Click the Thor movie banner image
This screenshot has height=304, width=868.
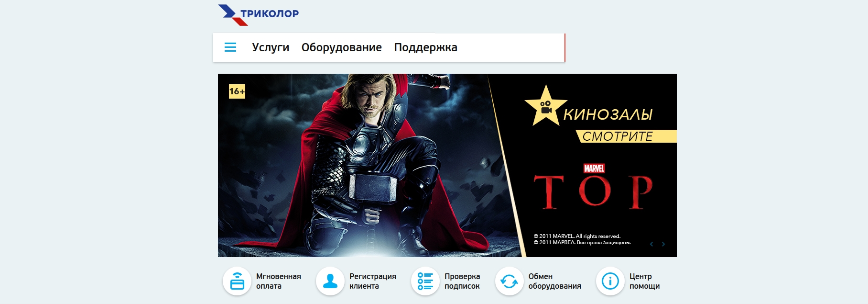447,165
